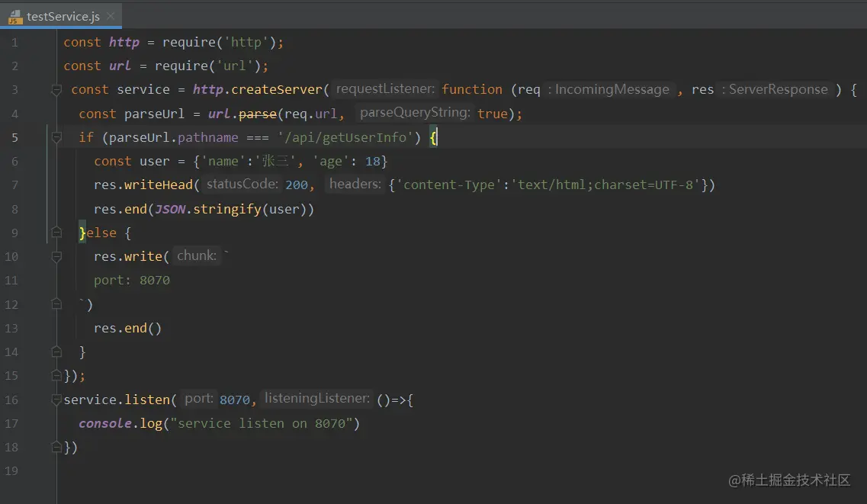Click JSON in the stringify call
The image size is (867, 504).
(x=170, y=210)
